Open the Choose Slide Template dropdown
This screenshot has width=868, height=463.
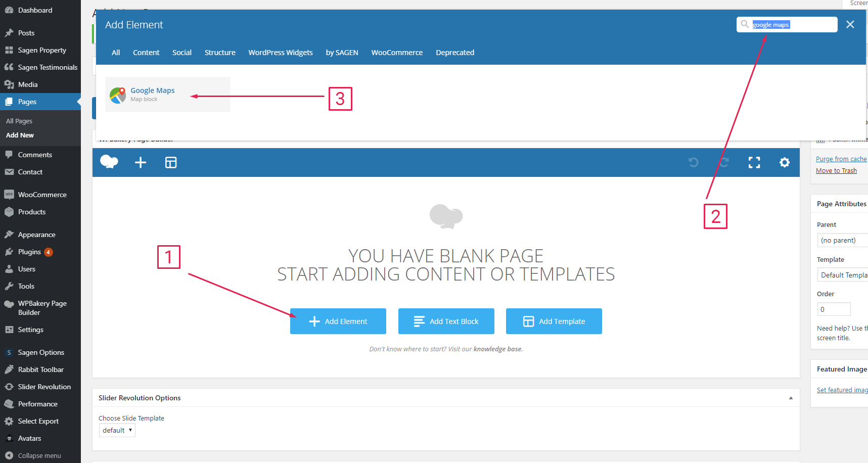click(117, 430)
